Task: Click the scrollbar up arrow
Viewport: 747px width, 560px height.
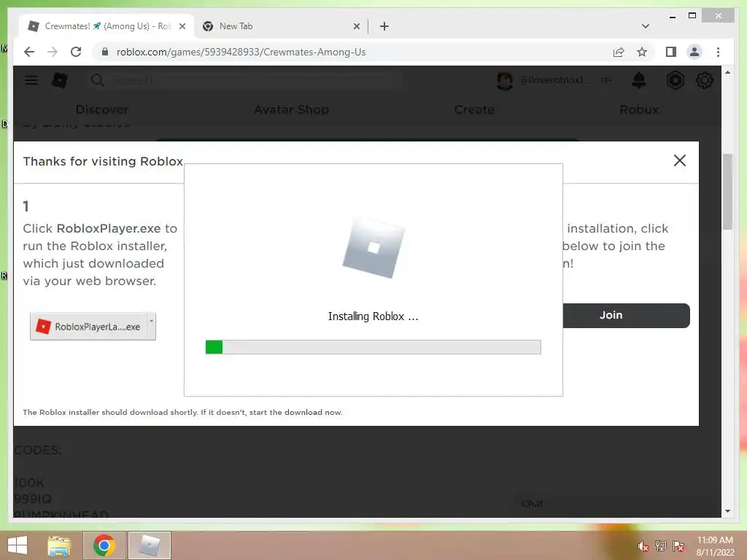Action: click(x=727, y=72)
